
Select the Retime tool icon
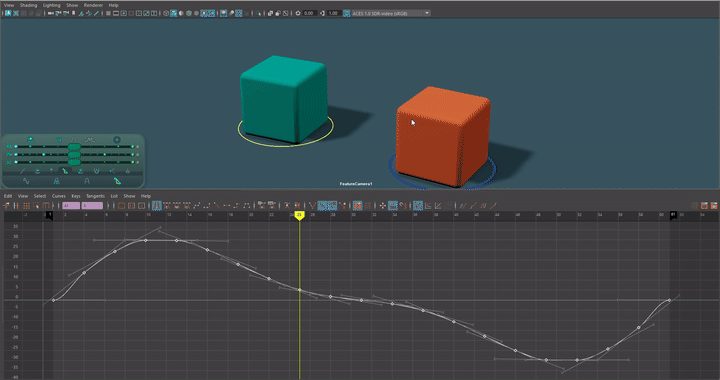click(x=46, y=206)
